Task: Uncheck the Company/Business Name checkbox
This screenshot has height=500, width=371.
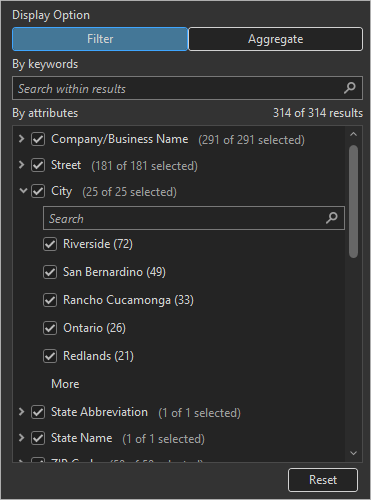Action: [38, 139]
